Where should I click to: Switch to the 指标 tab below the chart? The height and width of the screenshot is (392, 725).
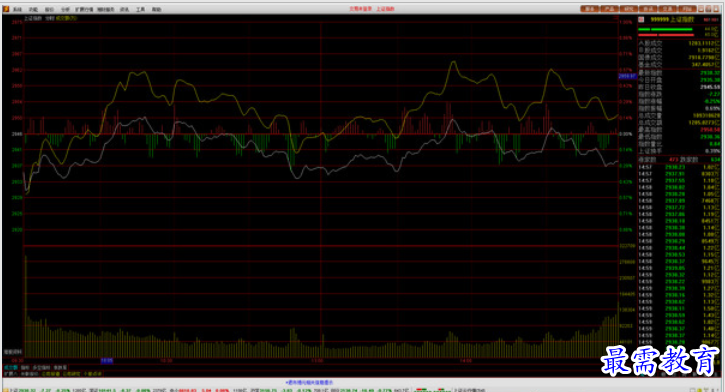pyautogui.click(x=25, y=368)
